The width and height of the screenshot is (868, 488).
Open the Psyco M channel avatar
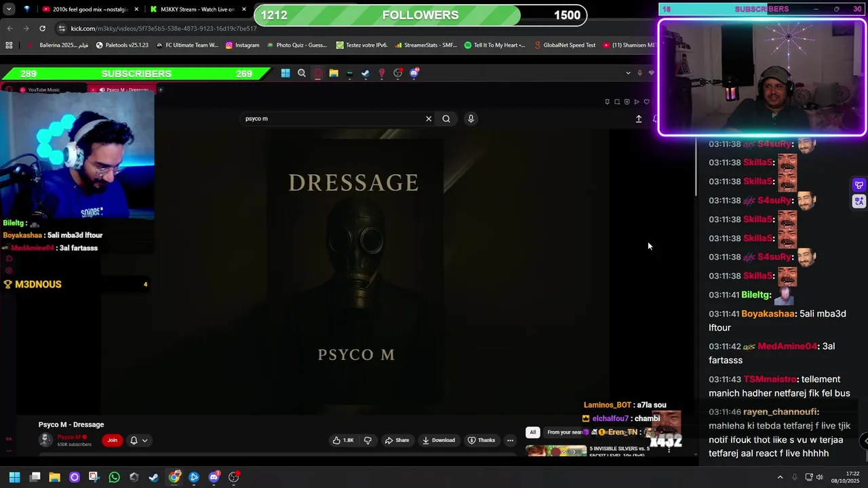click(45, 440)
